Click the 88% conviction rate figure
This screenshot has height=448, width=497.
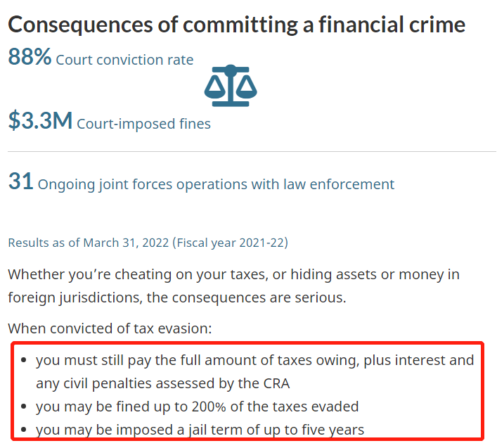30,57
